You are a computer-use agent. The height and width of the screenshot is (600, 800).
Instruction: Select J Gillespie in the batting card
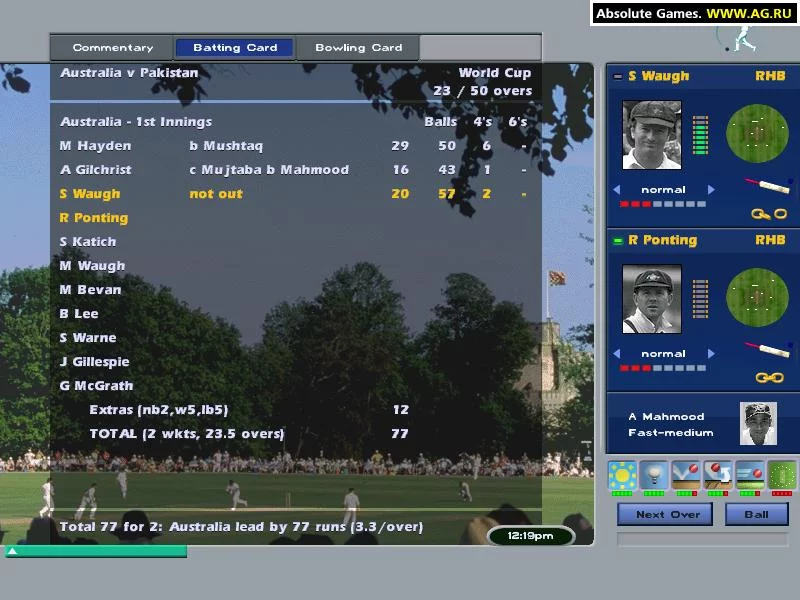pyautogui.click(x=94, y=362)
